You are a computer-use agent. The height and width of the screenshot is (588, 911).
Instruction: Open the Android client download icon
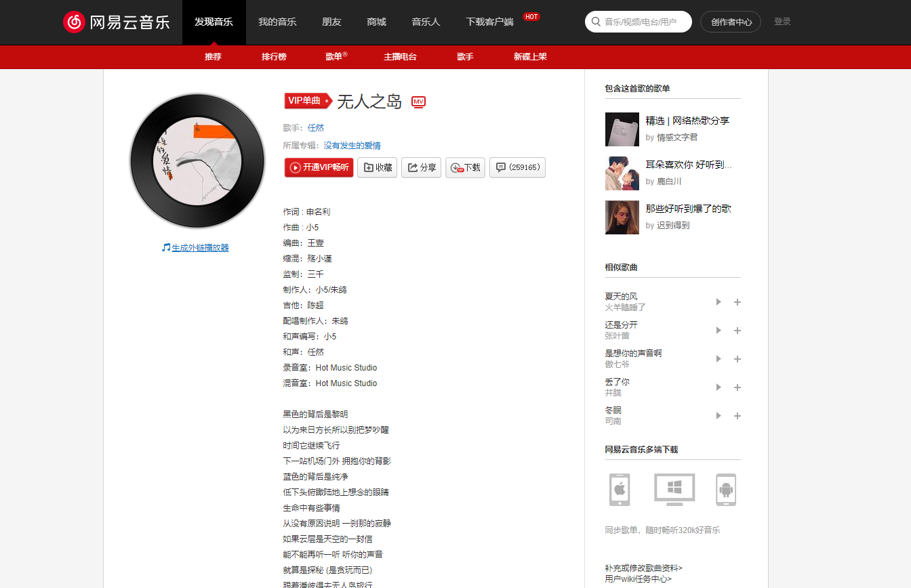(x=726, y=489)
